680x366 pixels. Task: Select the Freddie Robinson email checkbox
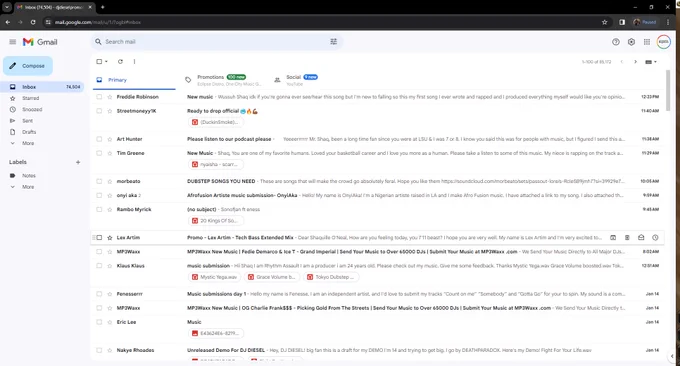[x=99, y=97]
